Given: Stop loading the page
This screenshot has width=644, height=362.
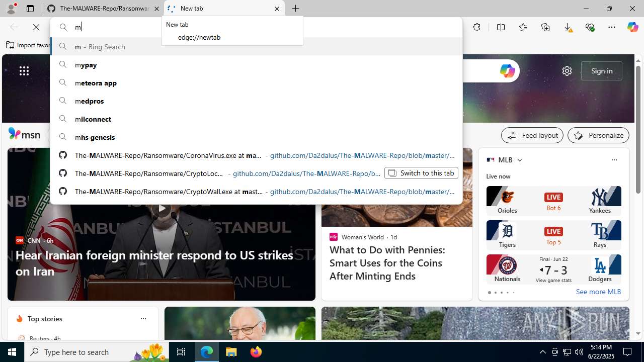Looking at the screenshot, I should tap(36, 27).
